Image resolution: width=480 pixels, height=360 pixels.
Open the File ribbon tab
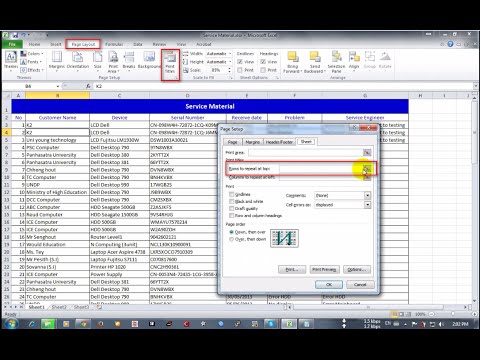tap(12, 44)
